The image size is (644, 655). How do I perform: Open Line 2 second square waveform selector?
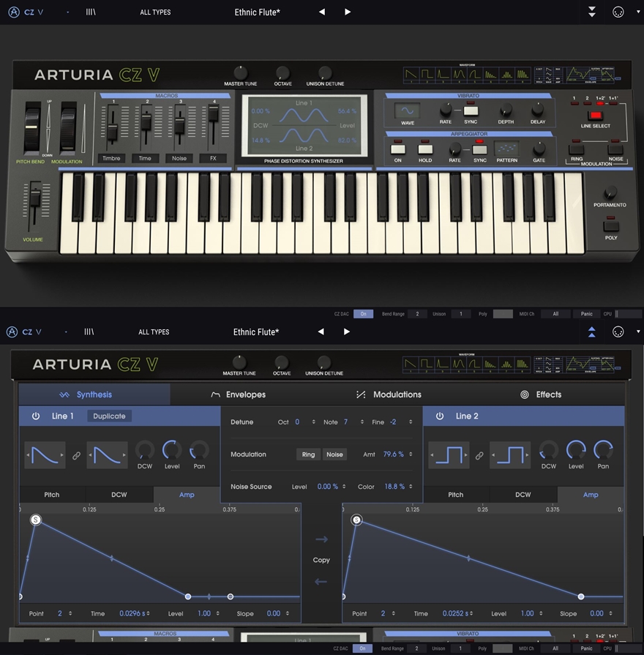tap(510, 455)
